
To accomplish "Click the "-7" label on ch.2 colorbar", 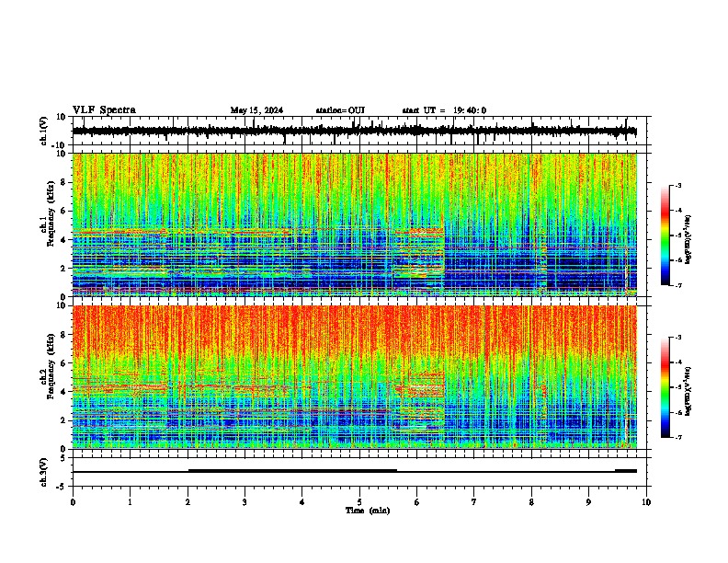I will pyautogui.click(x=677, y=437).
